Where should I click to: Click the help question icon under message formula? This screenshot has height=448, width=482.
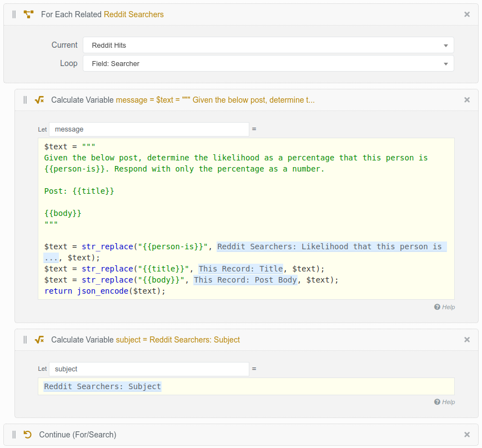coord(437,307)
